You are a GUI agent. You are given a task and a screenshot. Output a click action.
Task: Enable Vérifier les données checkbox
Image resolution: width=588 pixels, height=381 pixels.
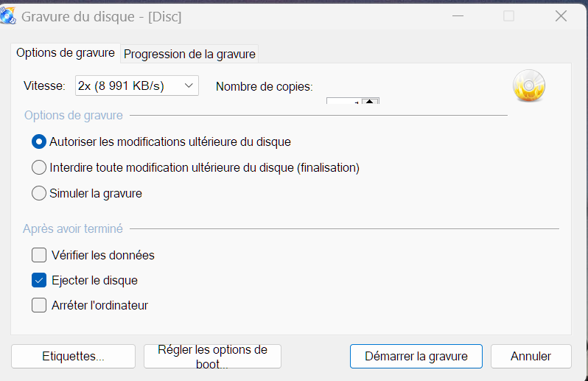tap(39, 255)
